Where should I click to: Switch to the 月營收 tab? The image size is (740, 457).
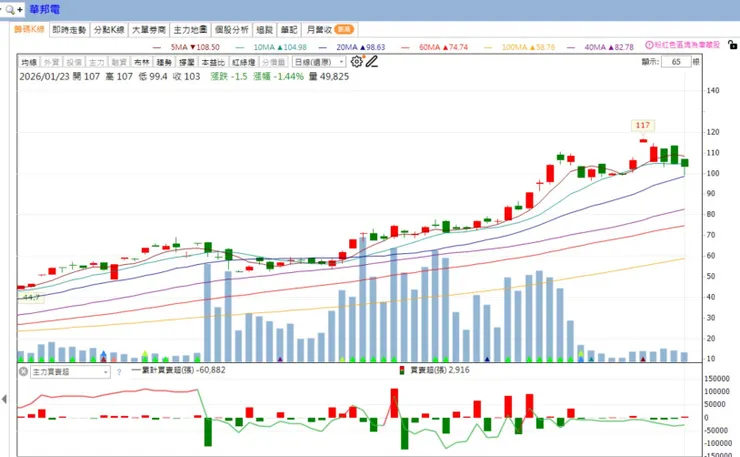point(330,30)
